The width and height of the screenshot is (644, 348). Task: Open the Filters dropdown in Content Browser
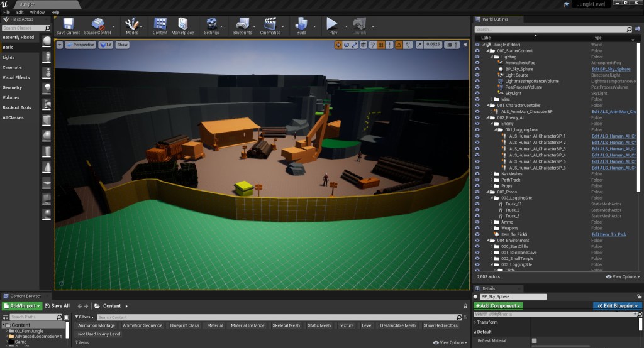click(x=86, y=317)
